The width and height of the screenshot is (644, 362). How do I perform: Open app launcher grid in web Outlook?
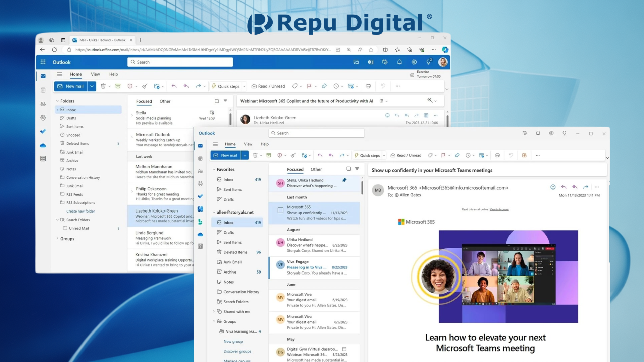(43, 62)
